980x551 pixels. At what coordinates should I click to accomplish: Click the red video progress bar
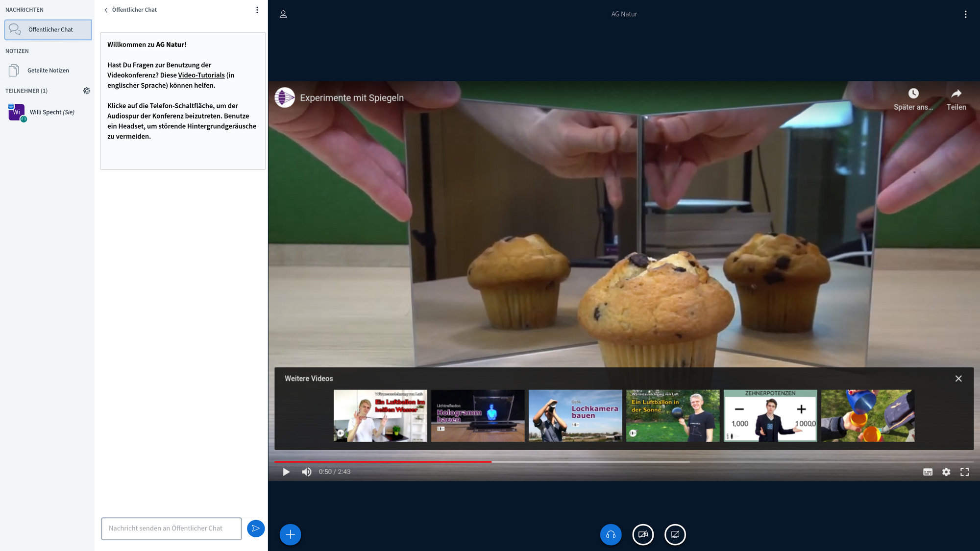tap(382, 462)
